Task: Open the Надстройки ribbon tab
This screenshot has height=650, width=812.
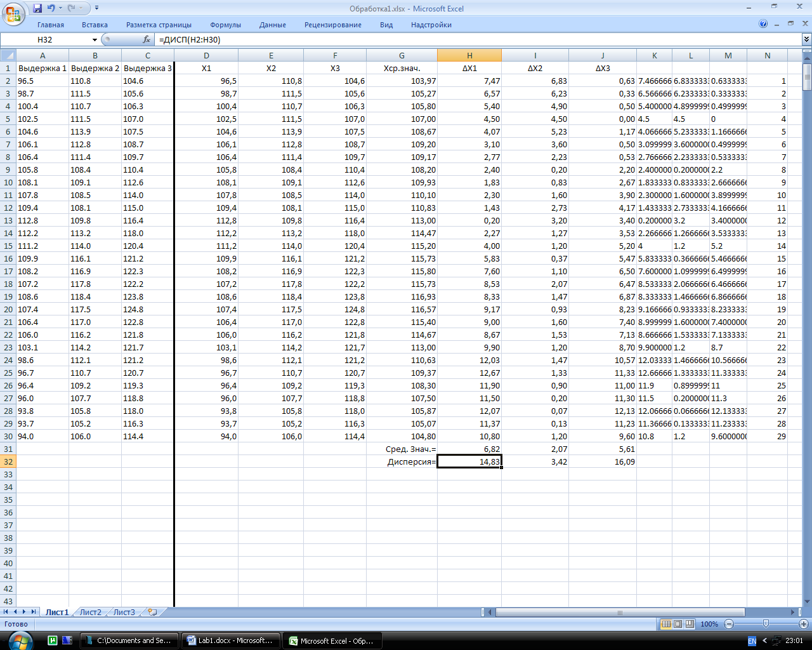Action: point(431,25)
